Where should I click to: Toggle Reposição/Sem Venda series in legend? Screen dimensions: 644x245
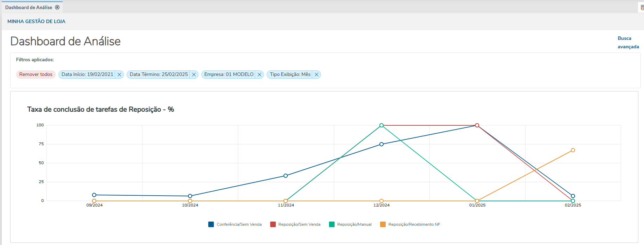coord(299,224)
